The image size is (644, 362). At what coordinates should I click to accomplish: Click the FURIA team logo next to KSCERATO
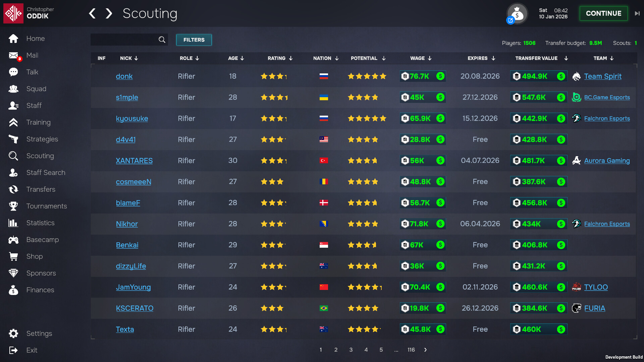point(576,308)
